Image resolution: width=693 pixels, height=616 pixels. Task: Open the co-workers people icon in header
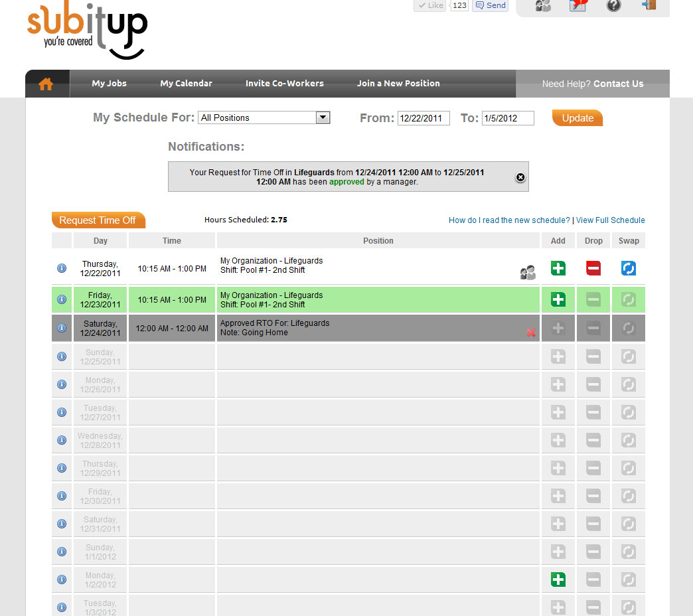tap(543, 6)
